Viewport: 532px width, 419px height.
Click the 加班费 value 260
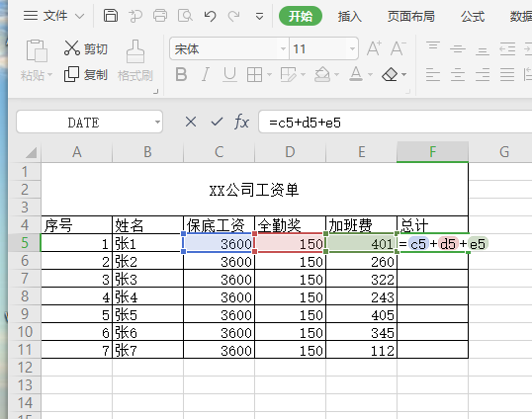coord(361,261)
